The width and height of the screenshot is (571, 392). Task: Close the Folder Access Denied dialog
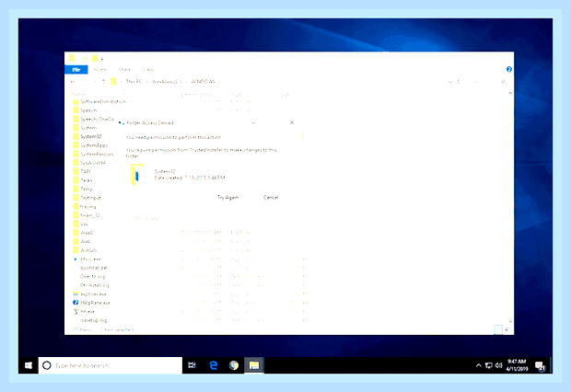click(x=292, y=122)
